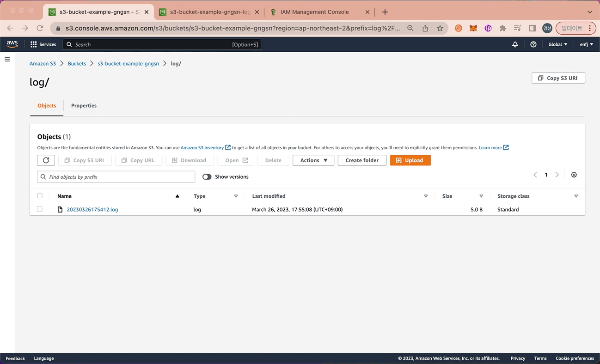This screenshot has width=600, height=364.
Task: Sort by Storage class column arrow
Action: (x=576, y=196)
